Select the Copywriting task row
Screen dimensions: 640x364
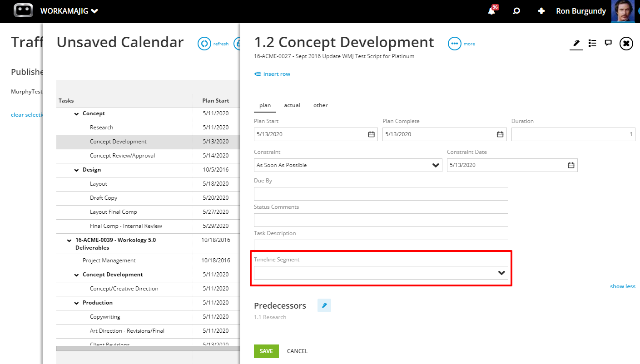(x=148, y=317)
